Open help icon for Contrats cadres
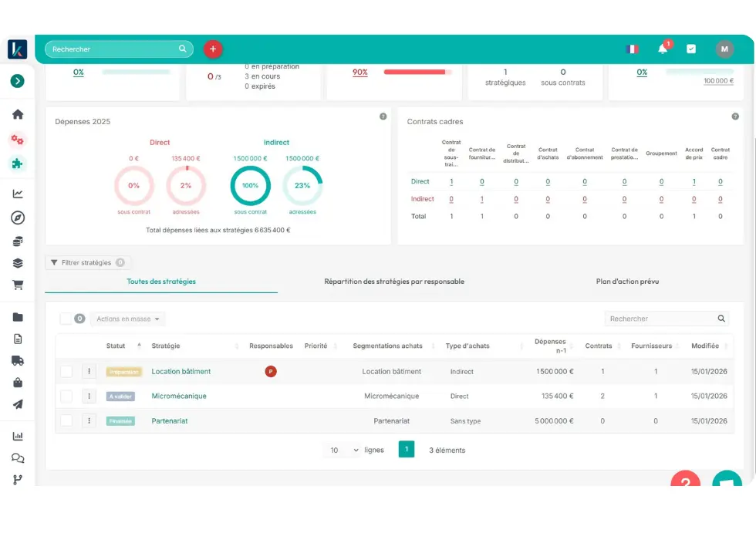Image resolution: width=756 pixels, height=540 pixels. coord(735,116)
